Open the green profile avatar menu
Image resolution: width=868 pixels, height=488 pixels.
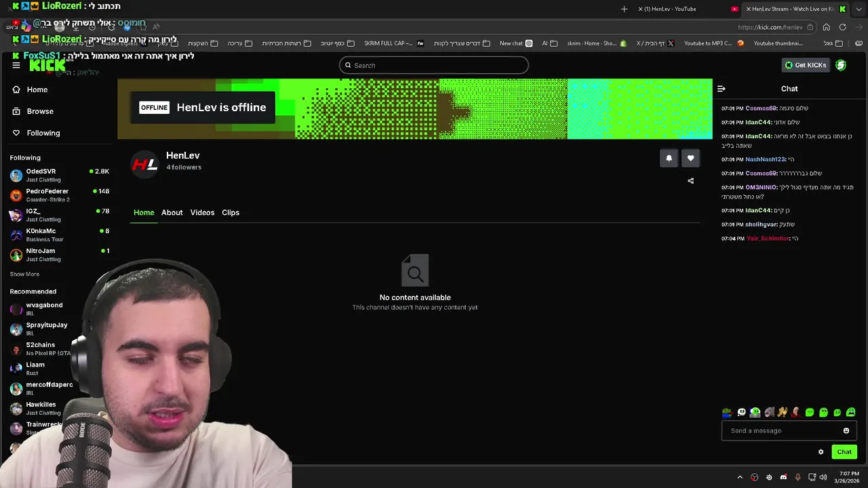pos(841,65)
